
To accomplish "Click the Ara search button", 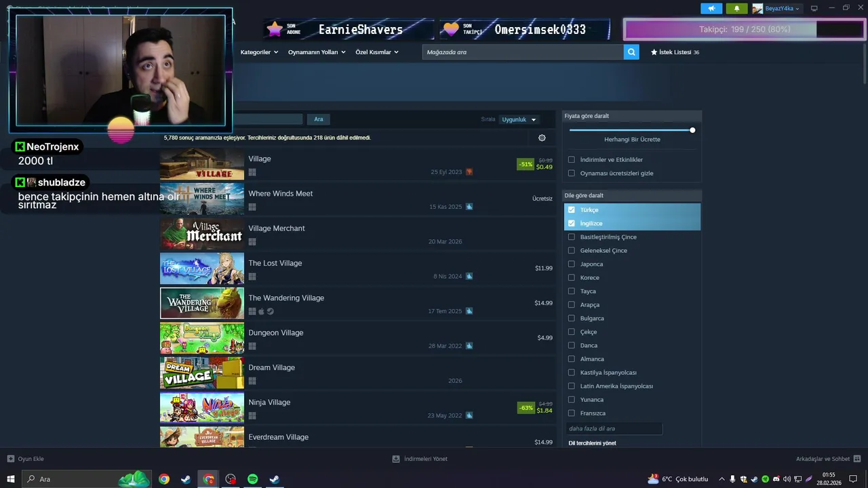I will [x=319, y=119].
